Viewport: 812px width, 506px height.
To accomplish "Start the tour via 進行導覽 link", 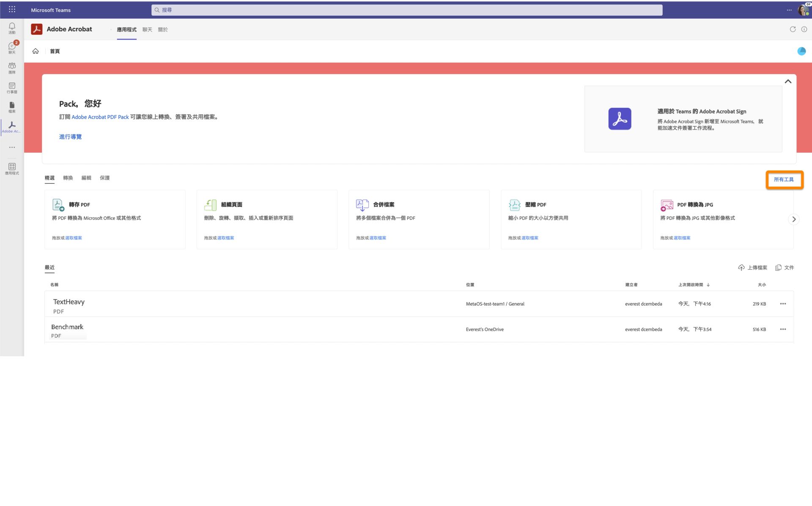I will pyautogui.click(x=70, y=137).
